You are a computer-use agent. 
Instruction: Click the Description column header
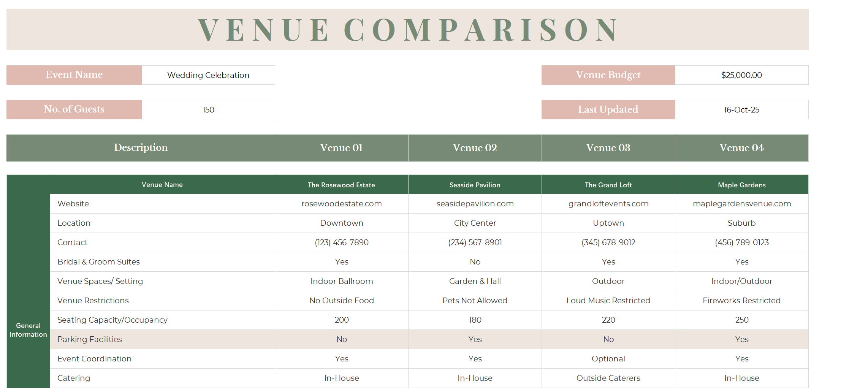click(x=141, y=148)
